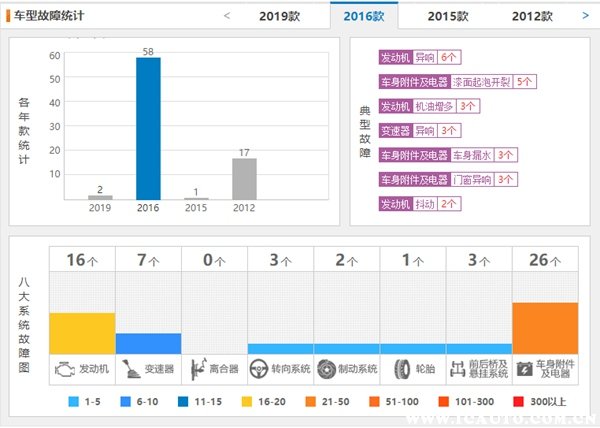Open the 机油增多 engine fault link
This screenshot has height=428, width=600.
pos(436,106)
